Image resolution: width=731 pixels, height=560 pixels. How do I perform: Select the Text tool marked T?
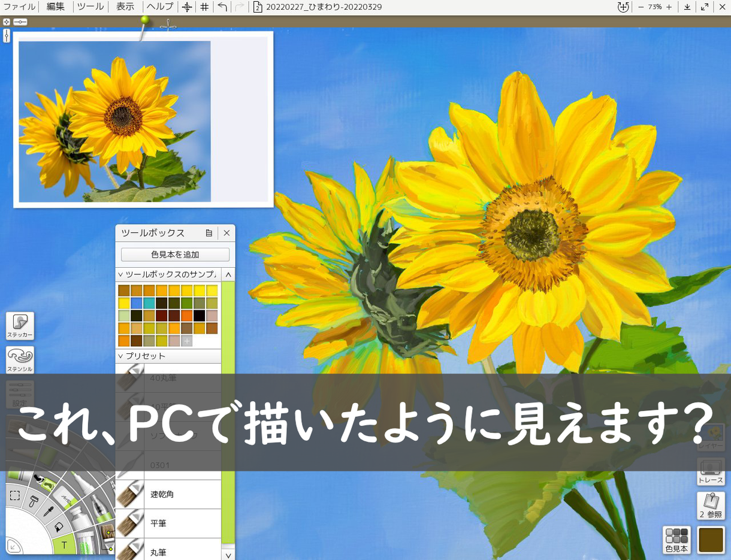pos(64,545)
